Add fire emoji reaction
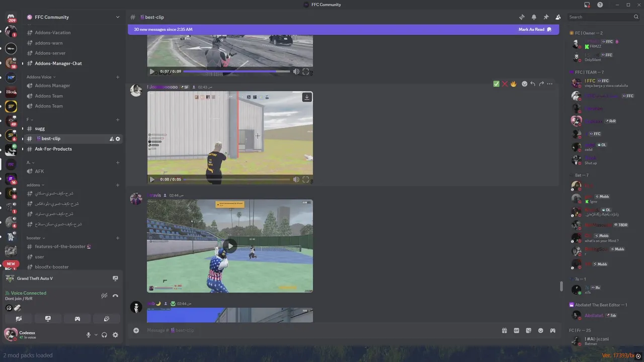Screen dimensions: 644x362 513,84
